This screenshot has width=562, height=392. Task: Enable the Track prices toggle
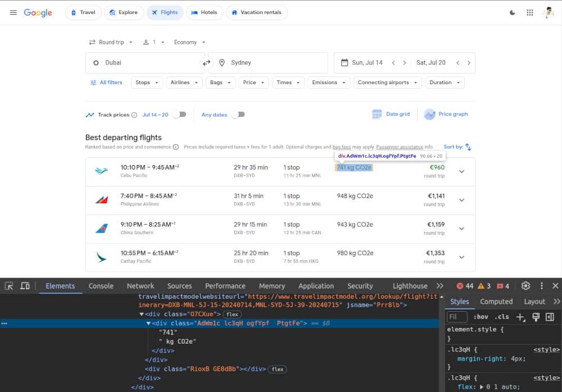pos(180,114)
